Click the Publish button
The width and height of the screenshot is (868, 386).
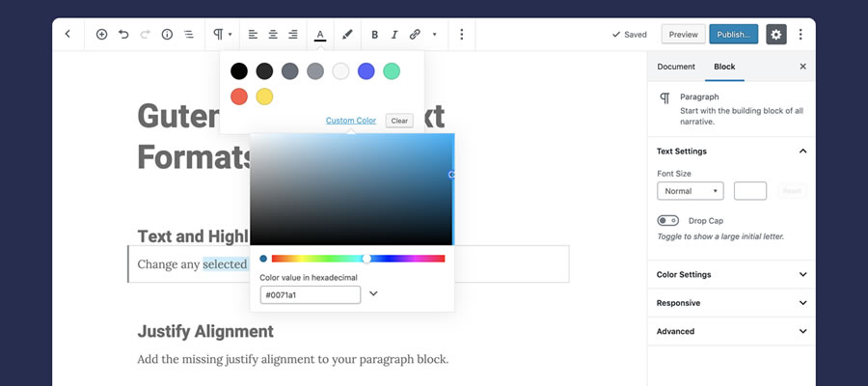click(x=733, y=34)
